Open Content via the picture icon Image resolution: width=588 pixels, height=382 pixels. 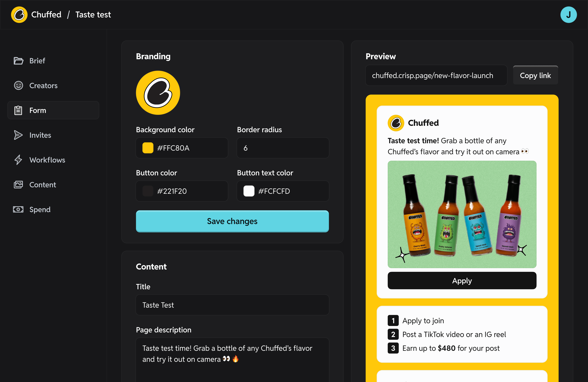pos(18,184)
